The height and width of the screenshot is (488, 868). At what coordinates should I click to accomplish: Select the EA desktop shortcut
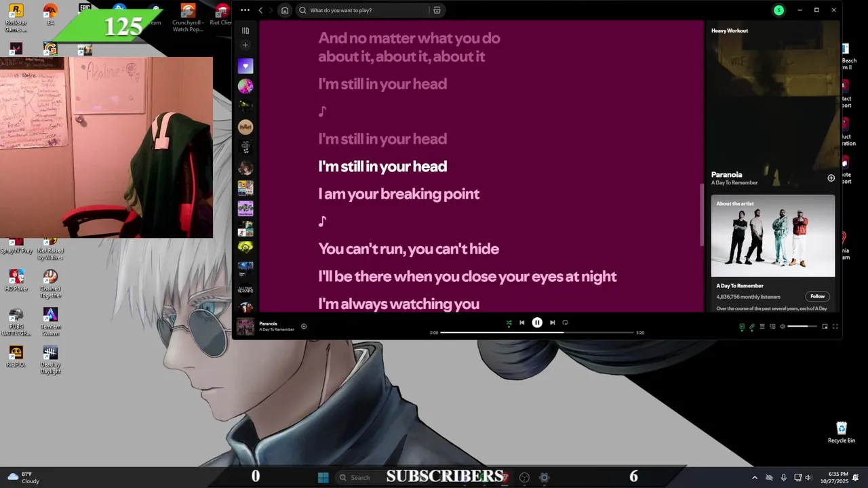50,14
